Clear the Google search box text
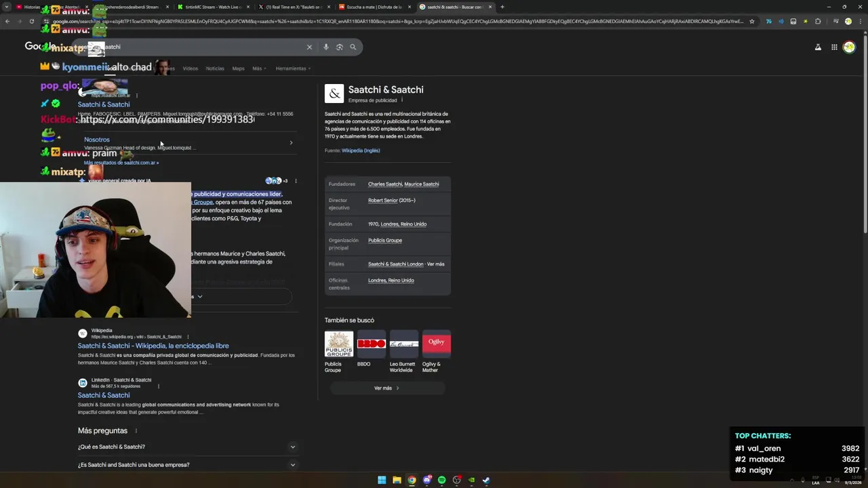Screen dimensions: 868x488 coord(309,47)
